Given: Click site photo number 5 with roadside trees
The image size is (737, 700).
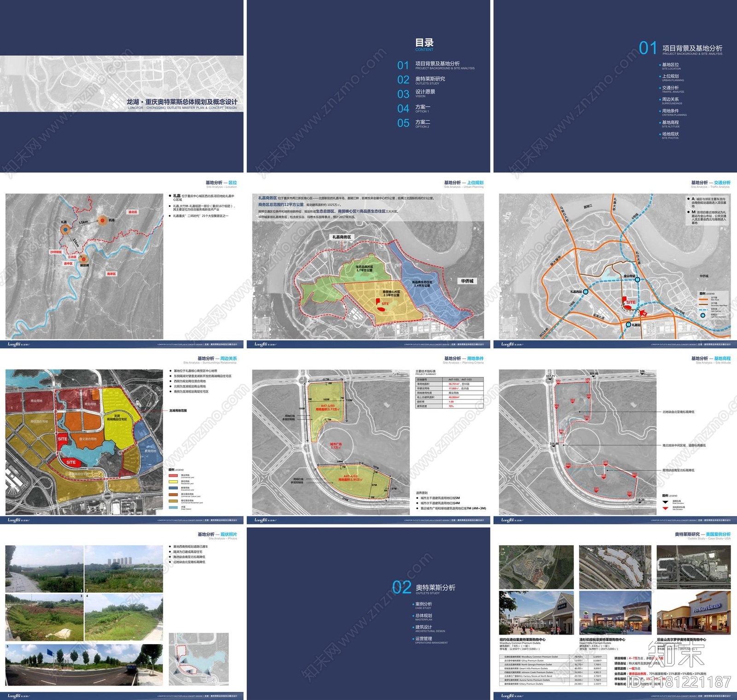Looking at the screenshot, I should point(84,665).
